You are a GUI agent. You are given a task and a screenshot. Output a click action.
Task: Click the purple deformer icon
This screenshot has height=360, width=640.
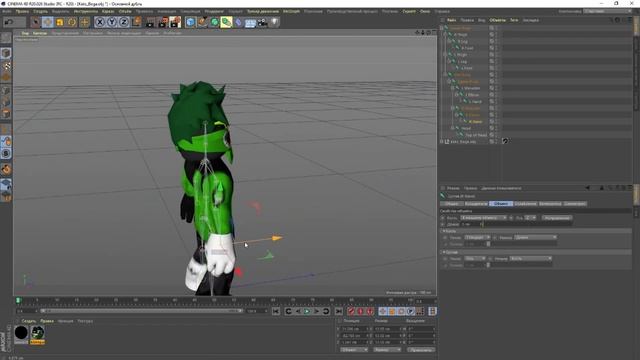coord(239,22)
